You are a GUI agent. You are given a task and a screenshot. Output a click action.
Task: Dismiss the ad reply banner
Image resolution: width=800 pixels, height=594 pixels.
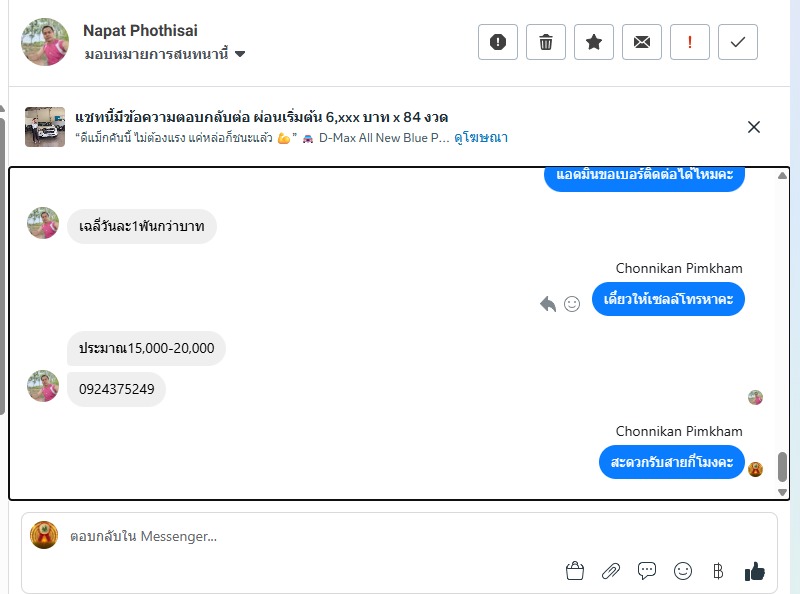coord(754,127)
